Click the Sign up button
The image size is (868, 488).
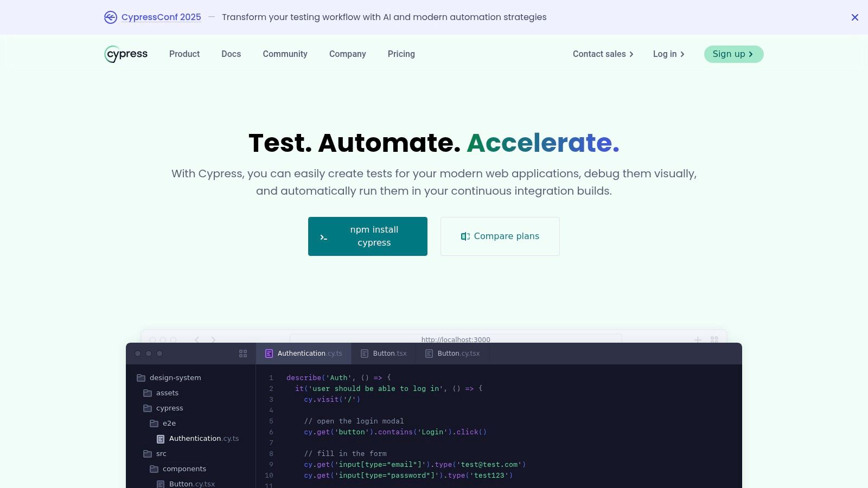tap(733, 54)
